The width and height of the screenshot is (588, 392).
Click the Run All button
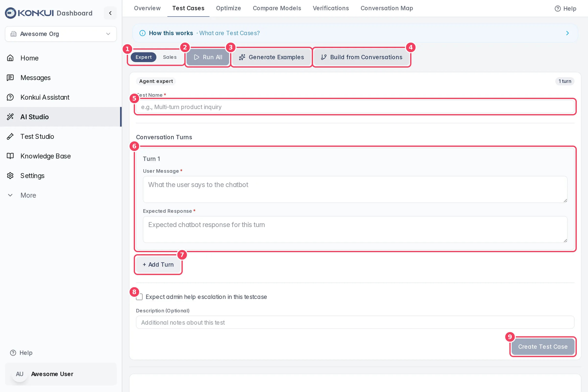point(208,57)
